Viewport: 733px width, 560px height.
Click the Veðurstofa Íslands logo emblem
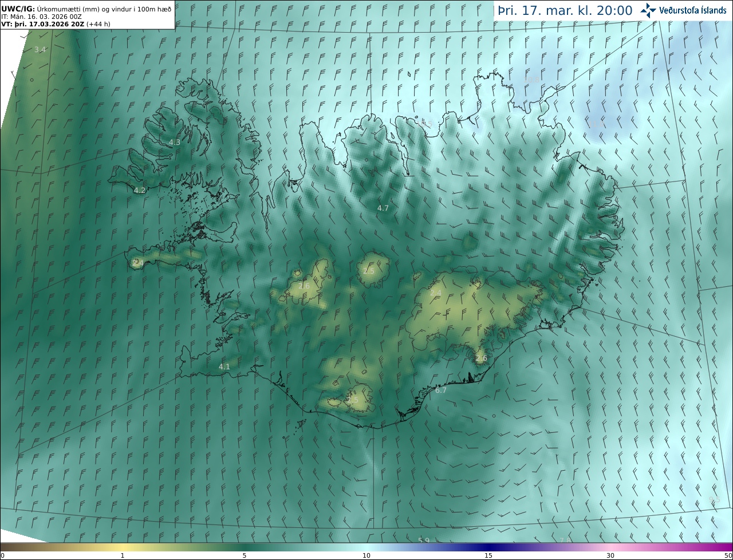648,10
